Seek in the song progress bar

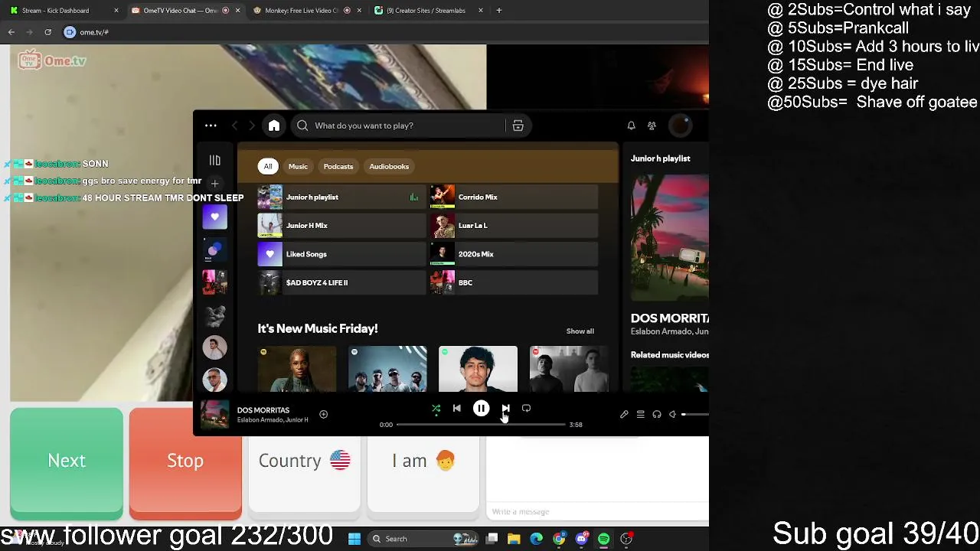(481, 424)
